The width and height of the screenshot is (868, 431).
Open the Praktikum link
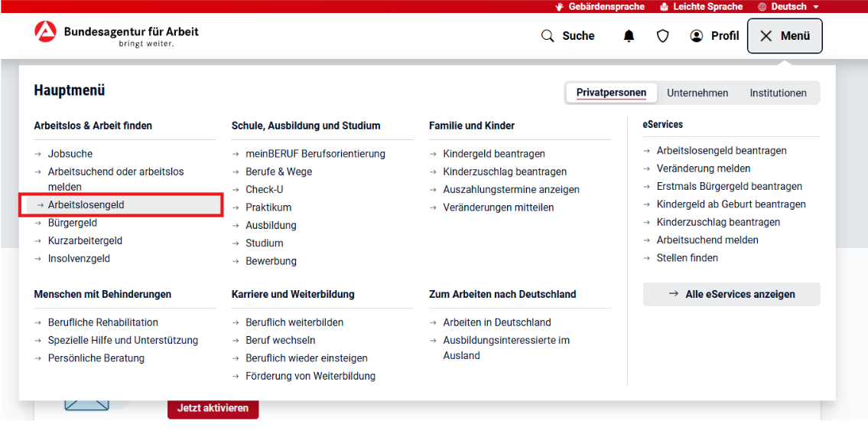pyautogui.click(x=268, y=207)
